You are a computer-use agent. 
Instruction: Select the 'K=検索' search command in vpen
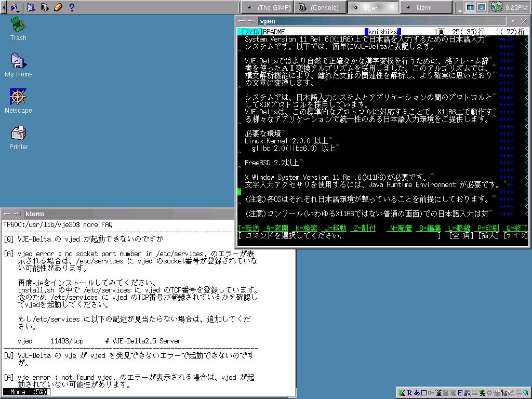click(x=306, y=228)
